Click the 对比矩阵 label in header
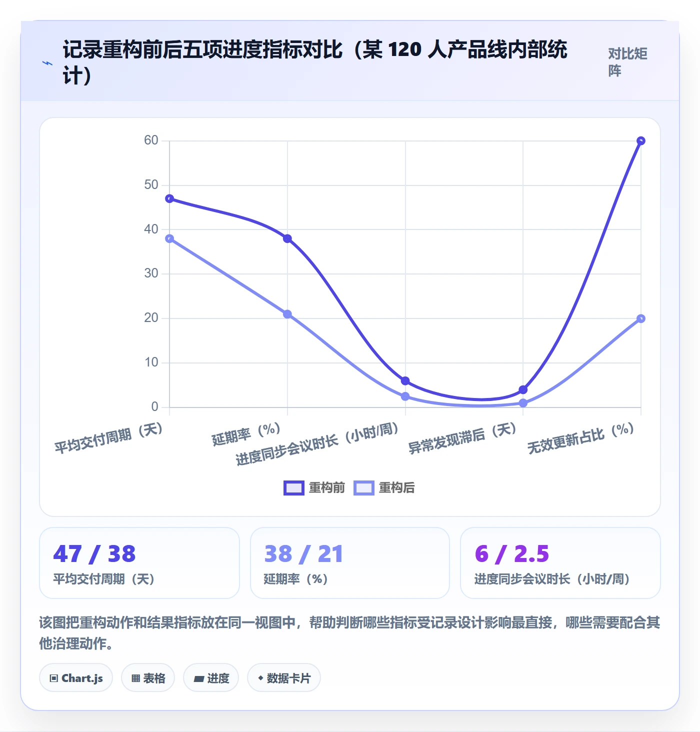Image resolution: width=700 pixels, height=732 pixels. click(627, 62)
